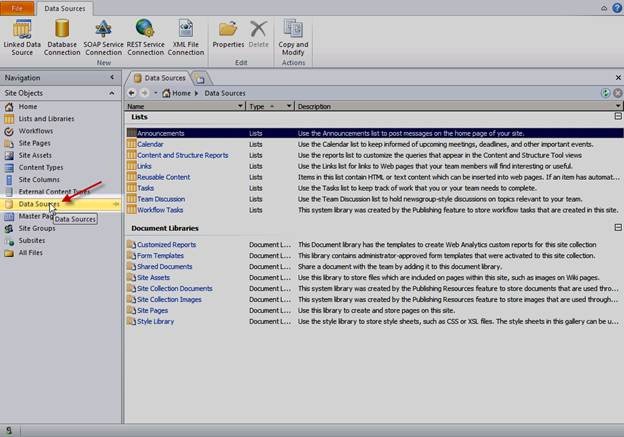Screen dimensions: 624x437
Task: Collapse the Site Objects section
Action: click(112, 93)
